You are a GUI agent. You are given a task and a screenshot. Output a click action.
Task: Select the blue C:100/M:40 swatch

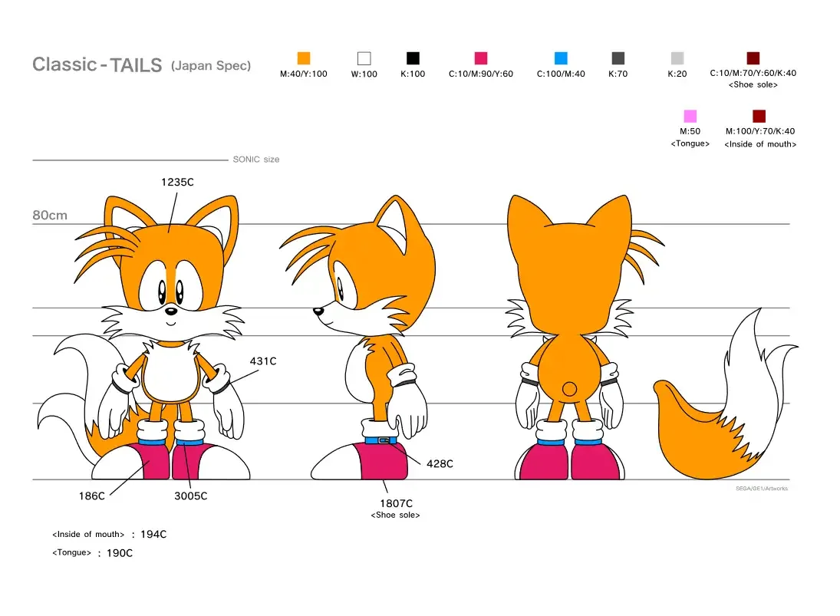[561, 58]
